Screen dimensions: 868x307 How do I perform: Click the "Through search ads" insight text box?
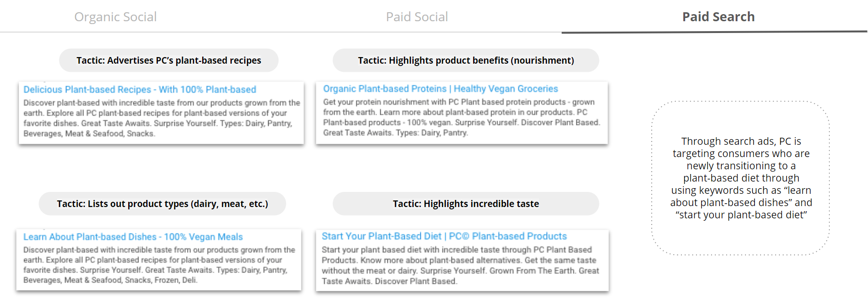tap(741, 178)
